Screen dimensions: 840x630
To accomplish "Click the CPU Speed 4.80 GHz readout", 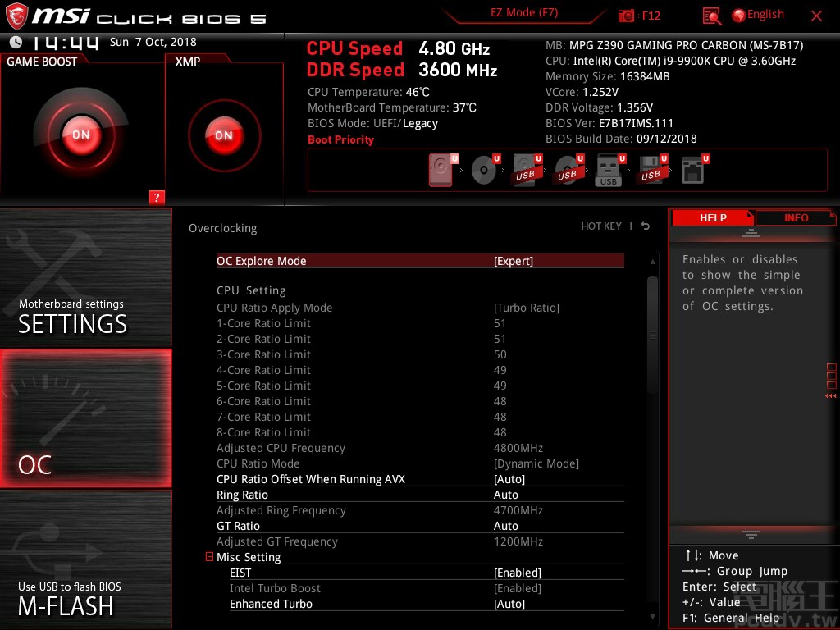I will pyautogui.click(x=398, y=48).
